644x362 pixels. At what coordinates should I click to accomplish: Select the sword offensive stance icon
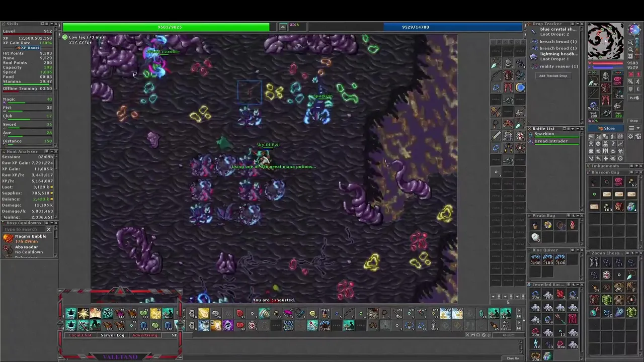(x=630, y=81)
